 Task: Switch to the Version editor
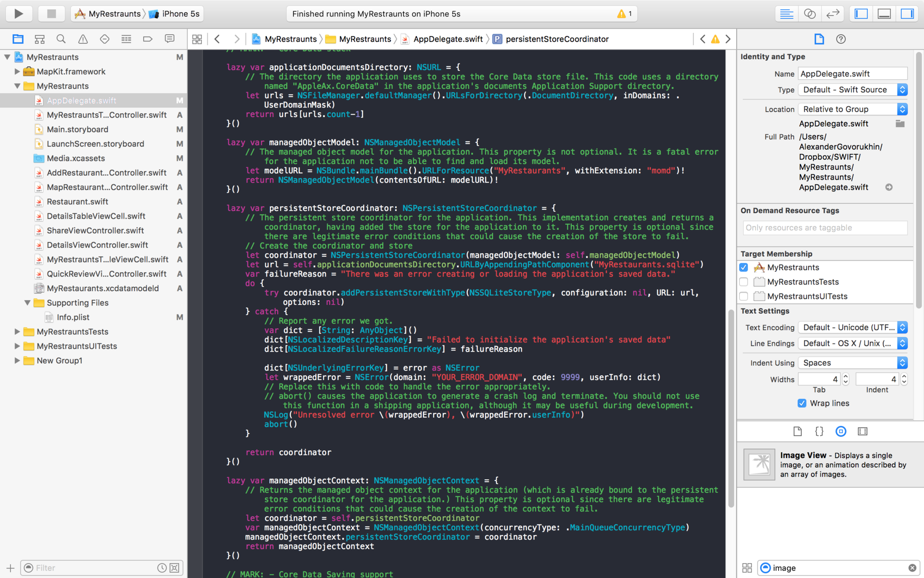tap(833, 13)
